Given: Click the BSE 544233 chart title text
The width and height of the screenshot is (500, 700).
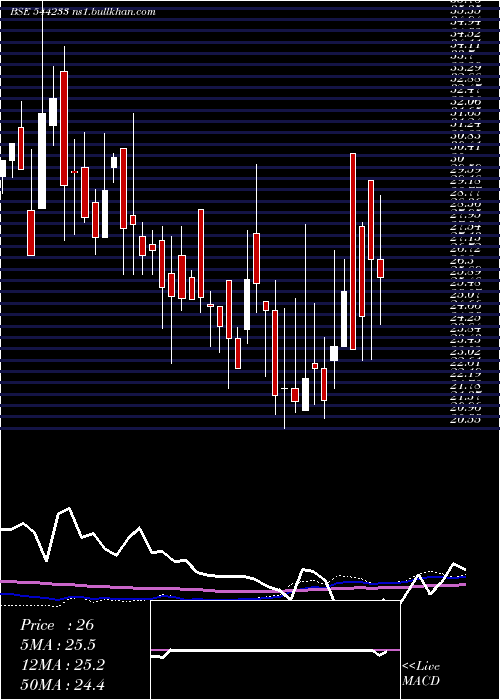Looking at the screenshot, I should [83, 12].
